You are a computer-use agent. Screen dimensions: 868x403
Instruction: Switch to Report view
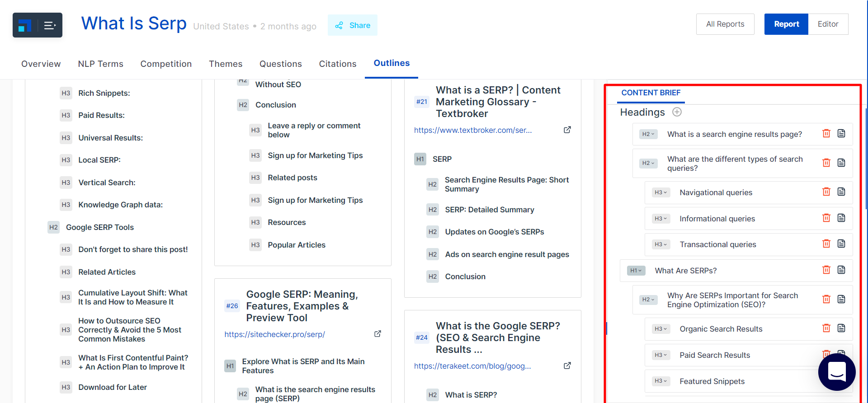pyautogui.click(x=786, y=24)
